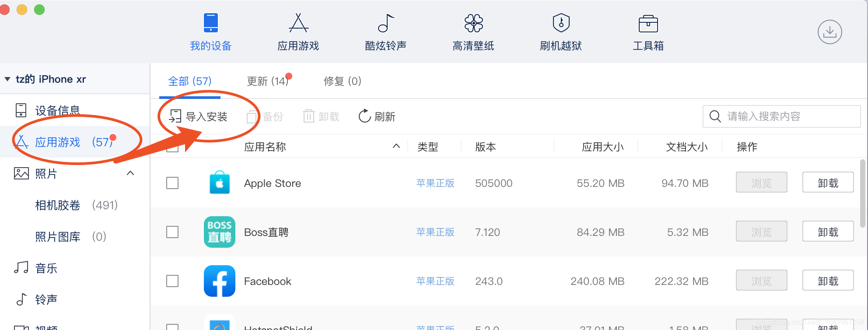This screenshot has height=330, width=868.
Task: Click the 导入安装 import icon
Action: (175, 116)
